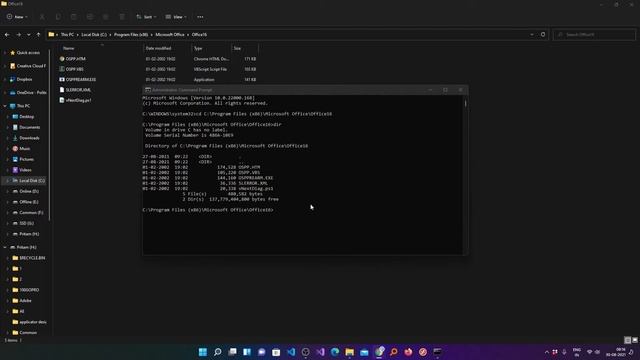Open the address bar history dropdown
Viewport: 640px width, 360px height.
coord(531,35)
